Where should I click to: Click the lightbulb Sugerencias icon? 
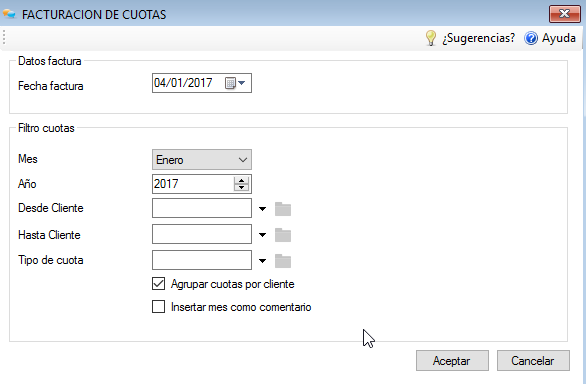click(431, 38)
